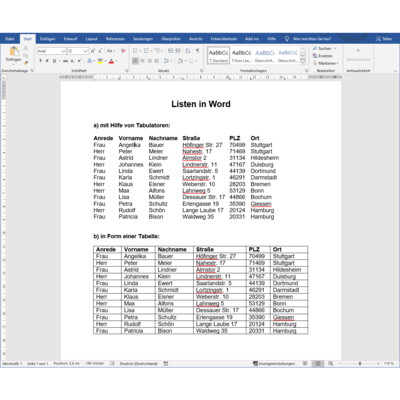Adjust the zoom slider in status bar
The height and width of the screenshot is (400, 400).
click(360, 363)
